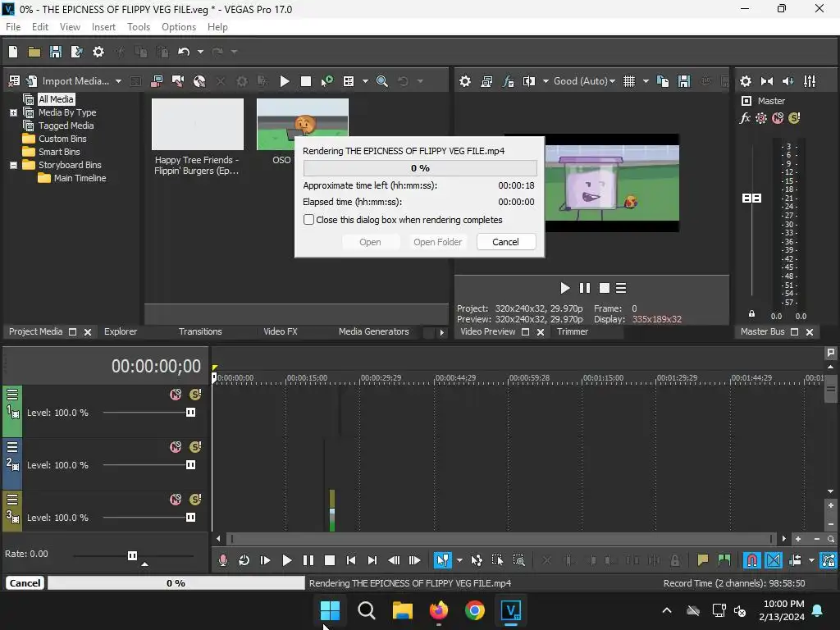Open Video Output FX icon in preview
The height and width of the screenshot is (630, 840).
point(508,81)
